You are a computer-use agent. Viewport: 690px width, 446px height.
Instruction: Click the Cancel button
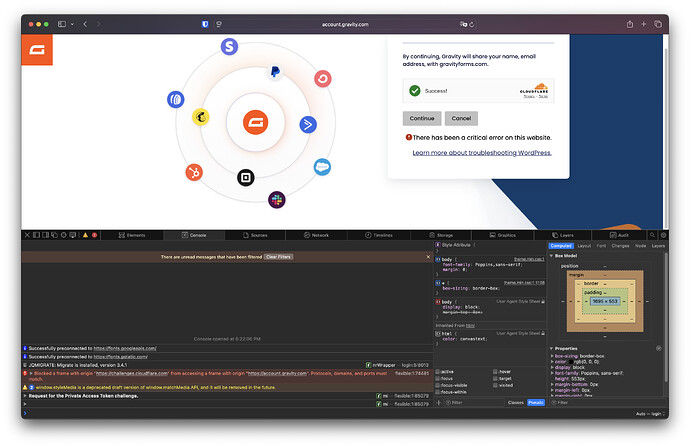click(461, 118)
